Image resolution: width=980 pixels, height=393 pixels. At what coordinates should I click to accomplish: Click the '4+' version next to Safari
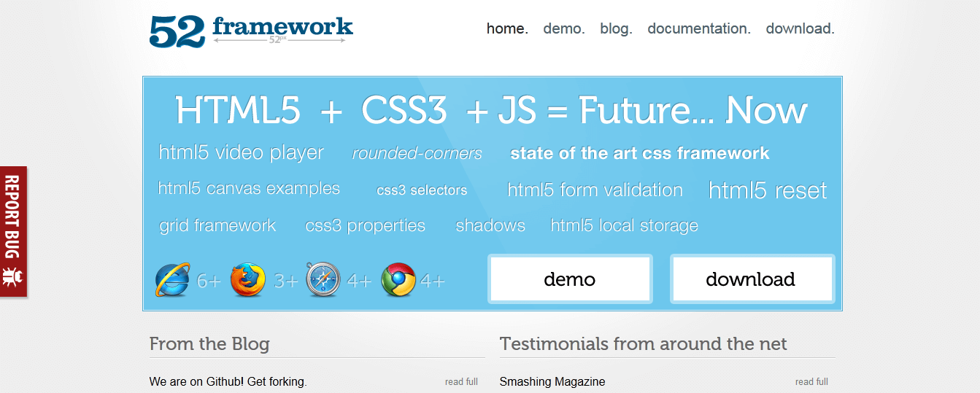[x=359, y=281]
